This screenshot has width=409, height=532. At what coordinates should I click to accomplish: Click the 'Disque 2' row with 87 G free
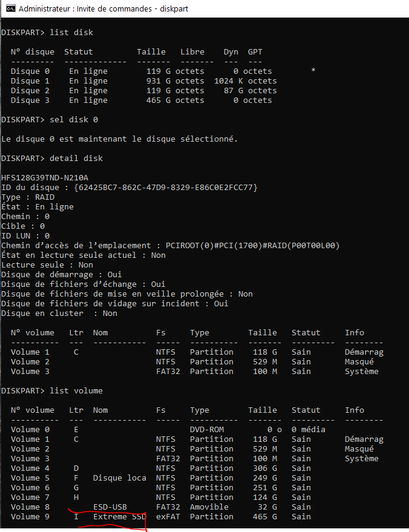pos(144,91)
